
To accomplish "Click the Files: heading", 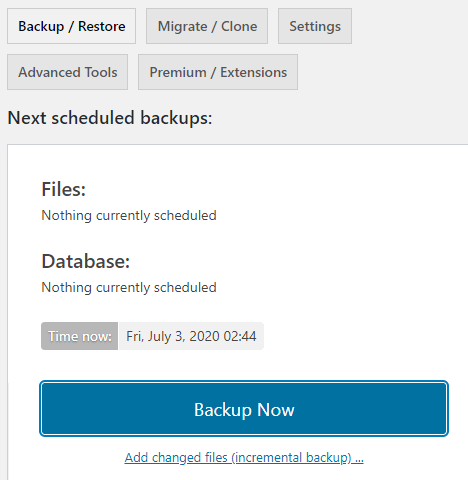I will [x=64, y=189].
